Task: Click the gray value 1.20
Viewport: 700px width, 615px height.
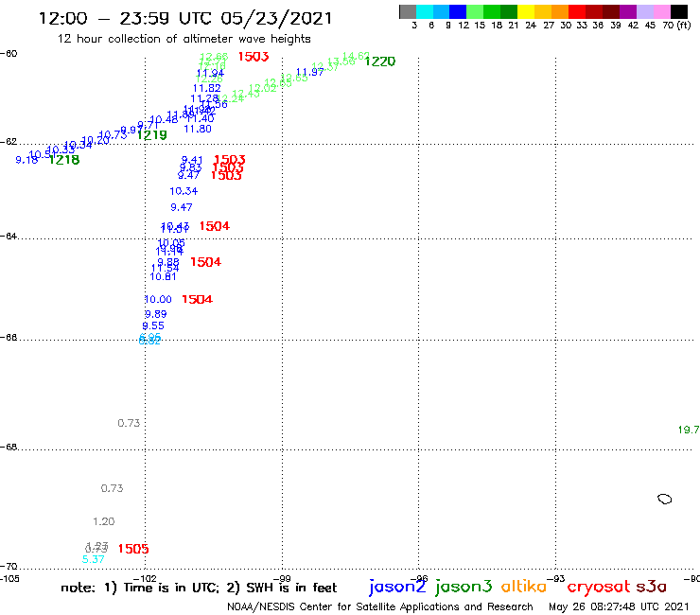Action: coord(103,521)
